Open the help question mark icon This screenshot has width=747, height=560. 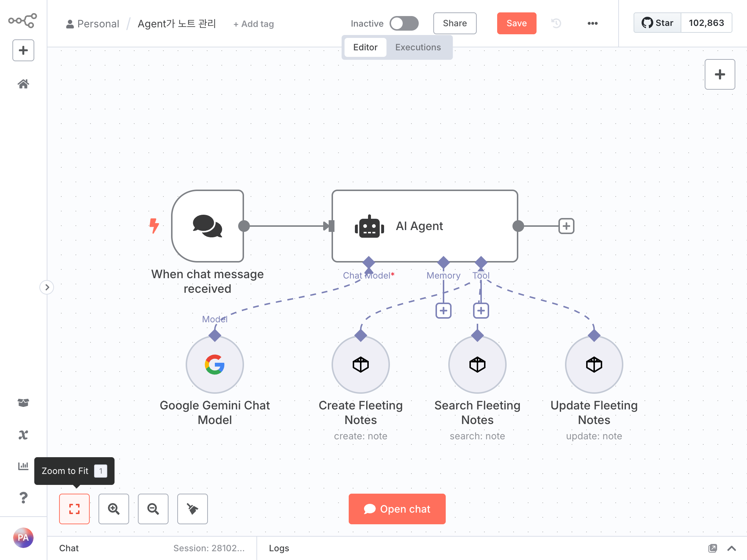point(23,497)
